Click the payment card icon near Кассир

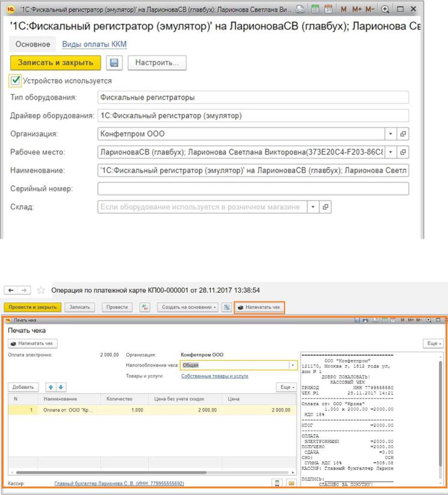292,483
